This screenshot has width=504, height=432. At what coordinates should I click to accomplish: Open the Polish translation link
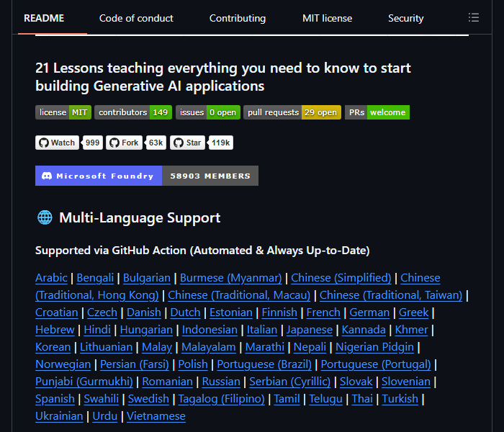pos(193,365)
